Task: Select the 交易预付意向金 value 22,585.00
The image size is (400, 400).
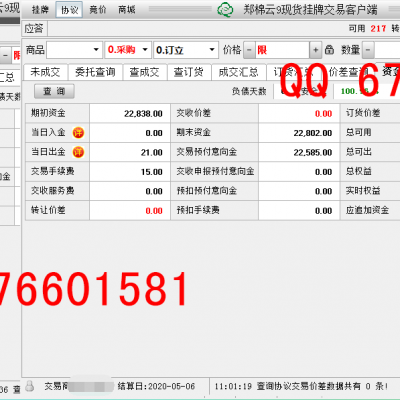Action: (313, 152)
